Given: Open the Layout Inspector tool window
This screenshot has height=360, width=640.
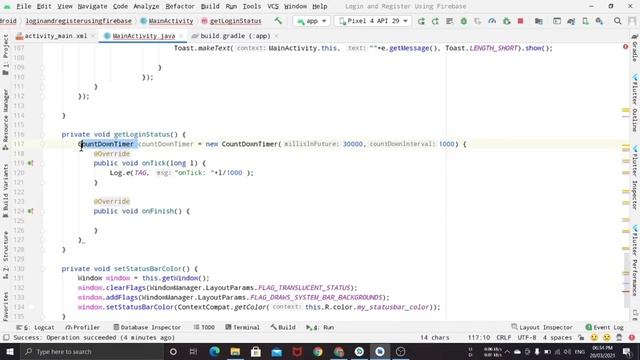Looking at the screenshot, I should pyautogui.click(x=542, y=327).
